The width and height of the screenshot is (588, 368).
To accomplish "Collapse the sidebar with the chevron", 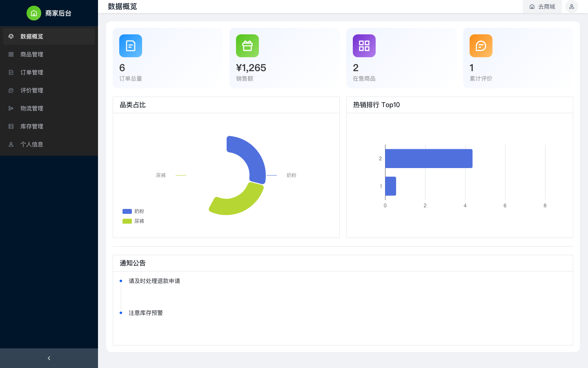I will (49, 358).
